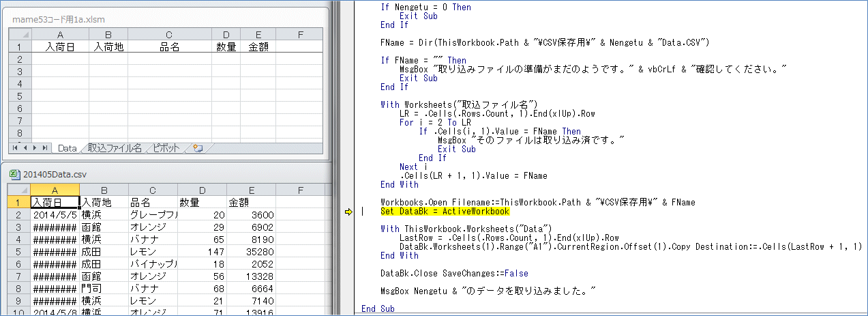Click the Workbooks.Open Filename code line
Screen dimensions: 868x316
click(x=537, y=202)
